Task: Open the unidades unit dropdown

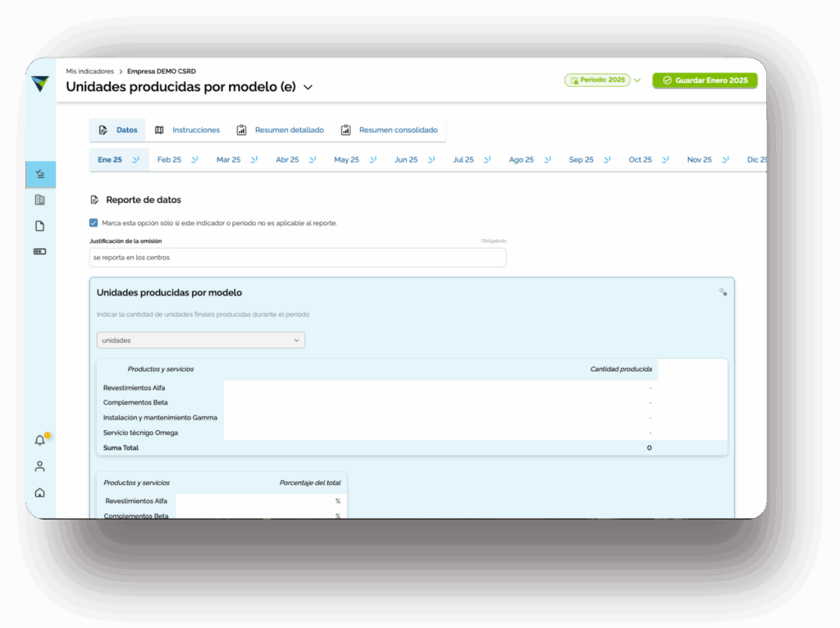Action: (x=201, y=340)
